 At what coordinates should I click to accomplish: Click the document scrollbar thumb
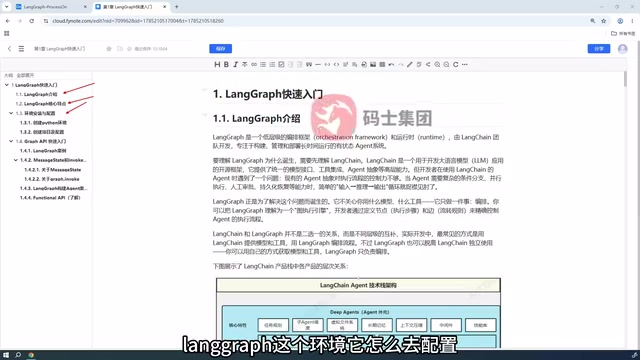pos(625,79)
